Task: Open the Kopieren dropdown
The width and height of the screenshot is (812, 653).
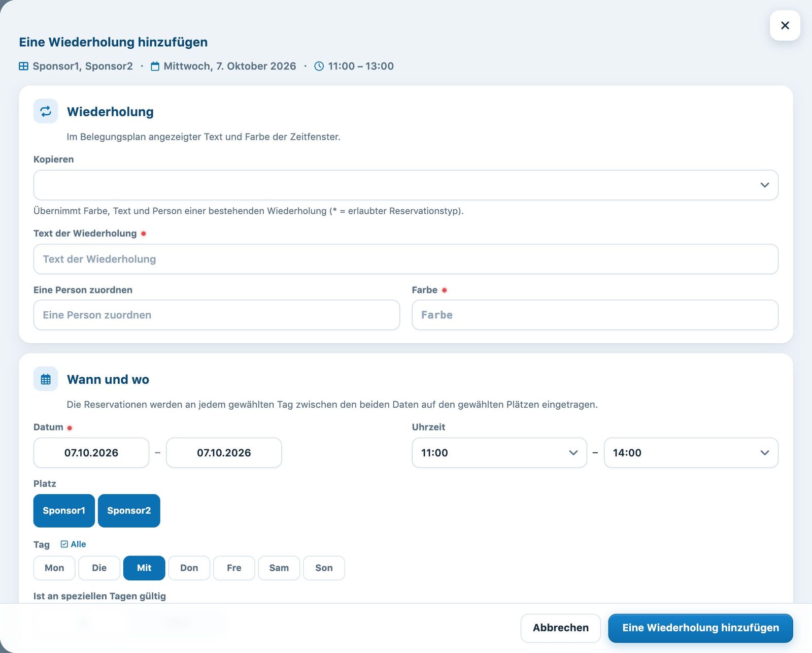Action: [405, 185]
